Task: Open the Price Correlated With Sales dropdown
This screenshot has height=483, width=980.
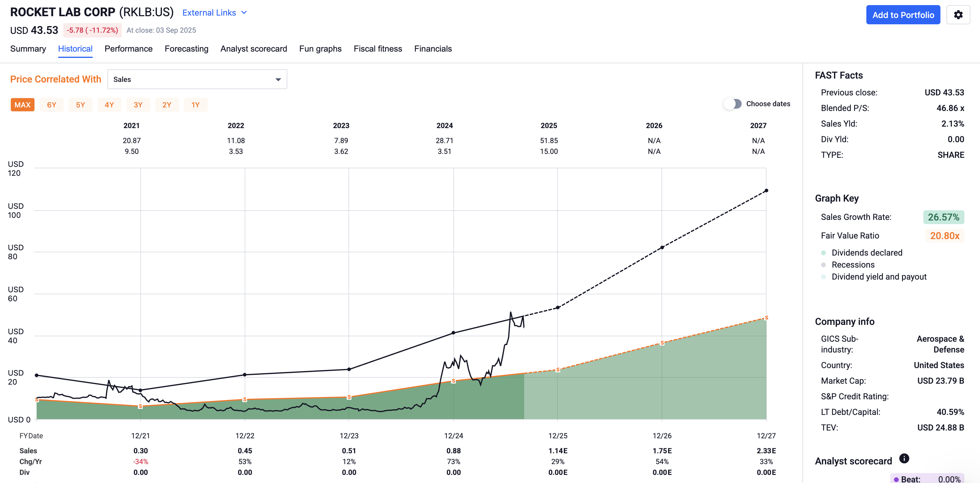Action: [197, 79]
